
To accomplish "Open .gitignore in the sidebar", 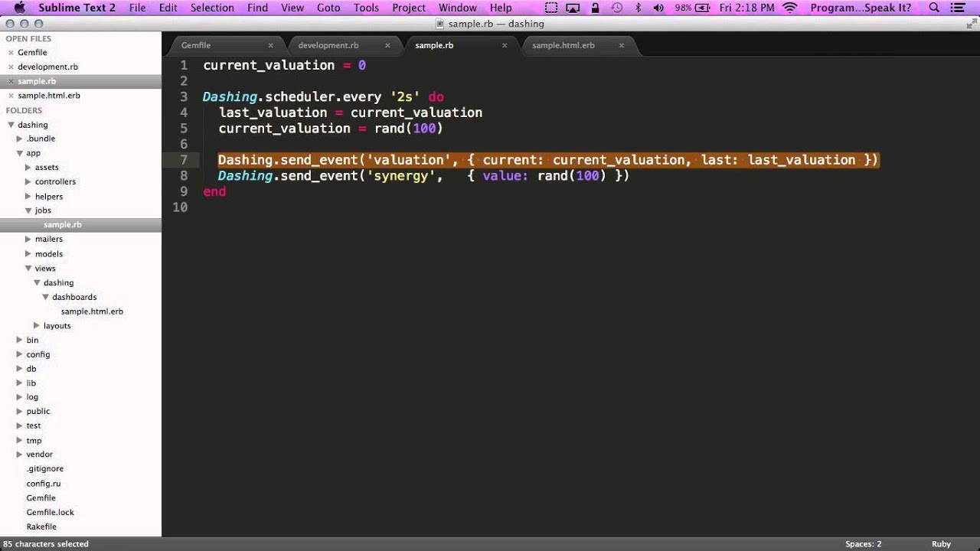I will click(x=45, y=469).
